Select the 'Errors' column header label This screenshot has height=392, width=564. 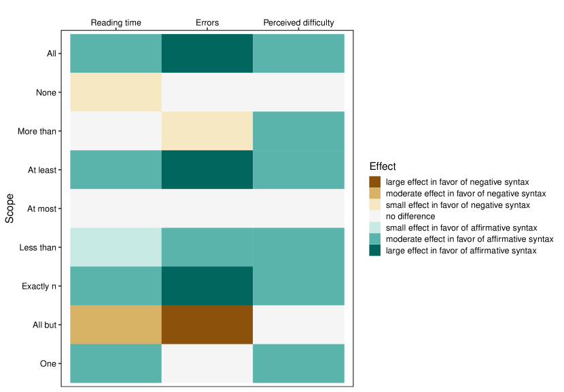pos(207,22)
